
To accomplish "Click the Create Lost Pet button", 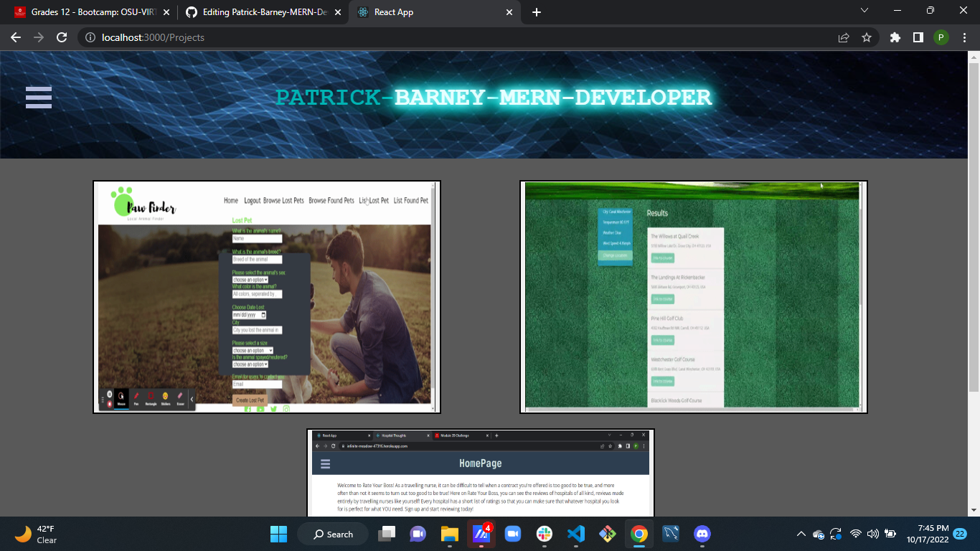I will click(x=250, y=400).
